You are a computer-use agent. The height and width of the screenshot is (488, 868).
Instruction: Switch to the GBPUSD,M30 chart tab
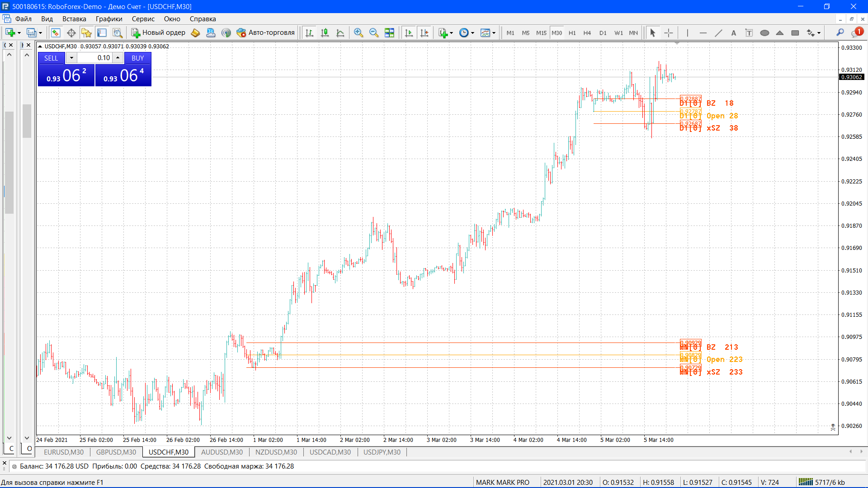tap(116, 452)
